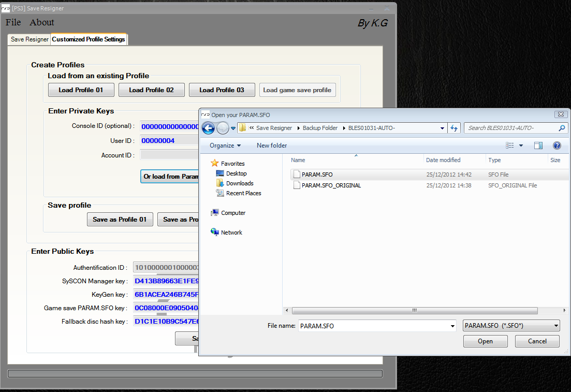The image size is (571, 392).
Task: Click the Authentification ID field
Action: click(x=166, y=267)
